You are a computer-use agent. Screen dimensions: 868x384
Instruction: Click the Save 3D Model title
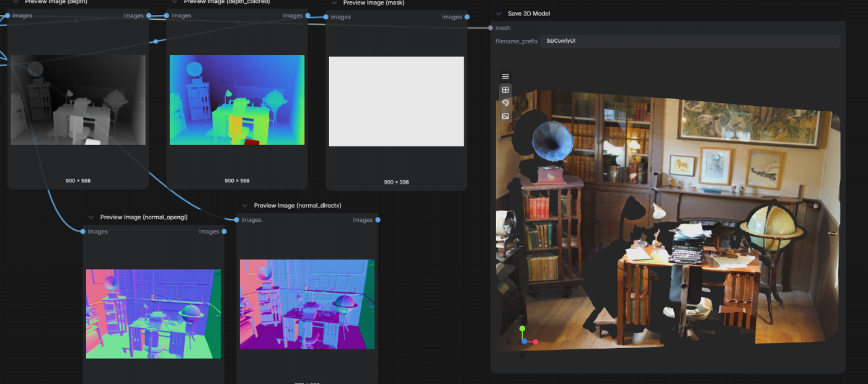click(529, 14)
